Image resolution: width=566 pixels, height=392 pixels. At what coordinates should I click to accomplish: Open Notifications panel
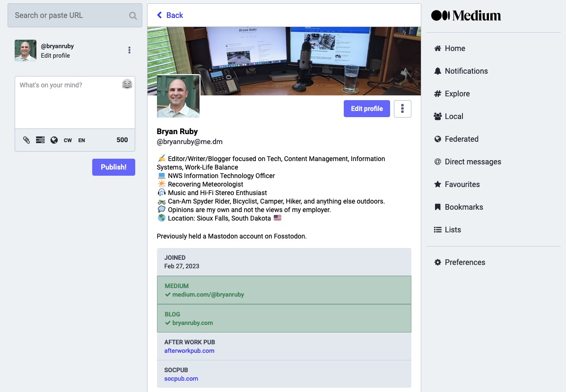tap(466, 71)
